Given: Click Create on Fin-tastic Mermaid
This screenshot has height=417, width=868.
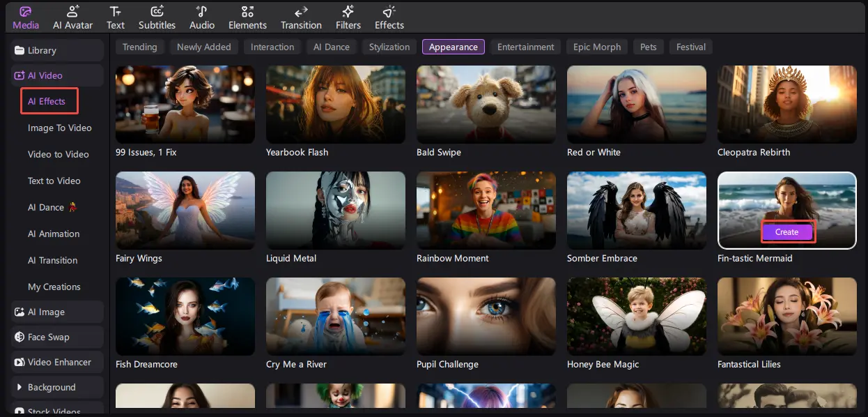Looking at the screenshot, I should click(786, 232).
